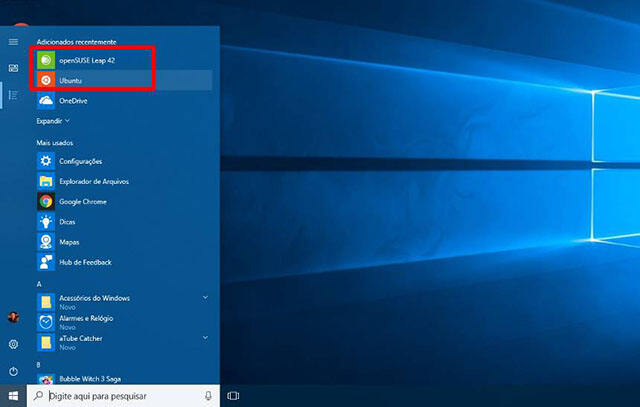Viewport: 640px width, 407px height.
Task: Select the 'Hub de Feedback' label
Action: (x=85, y=262)
